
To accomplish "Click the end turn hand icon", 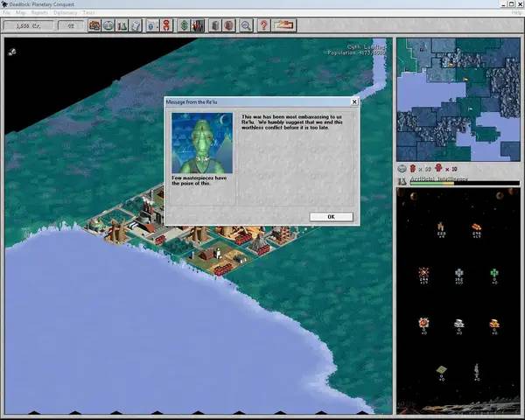I will [x=286, y=25].
